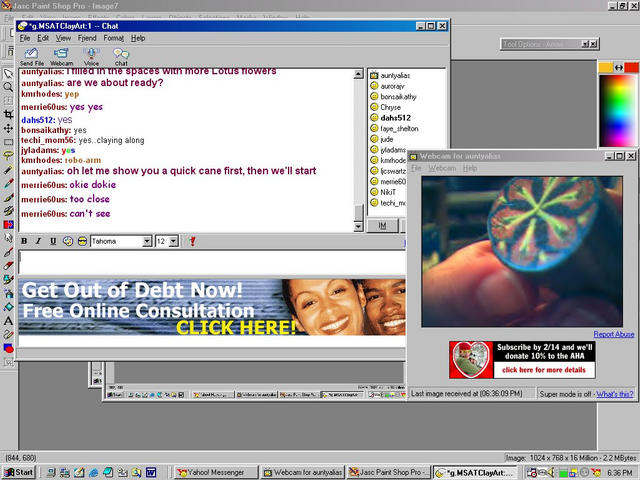The height and width of the screenshot is (480, 640).
Task: Toggle bold text formatting
Action: (x=24, y=241)
